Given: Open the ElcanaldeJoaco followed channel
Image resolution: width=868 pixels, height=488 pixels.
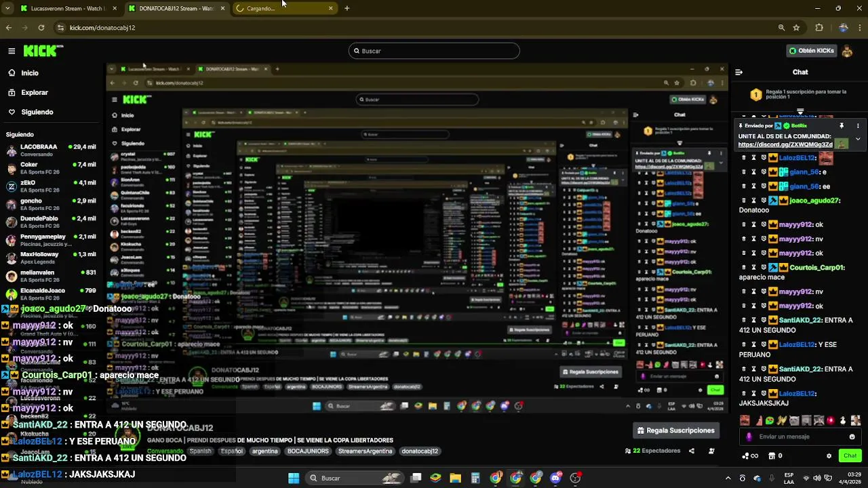Looking at the screenshot, I should pyautogui.click(x=52, y=293).
